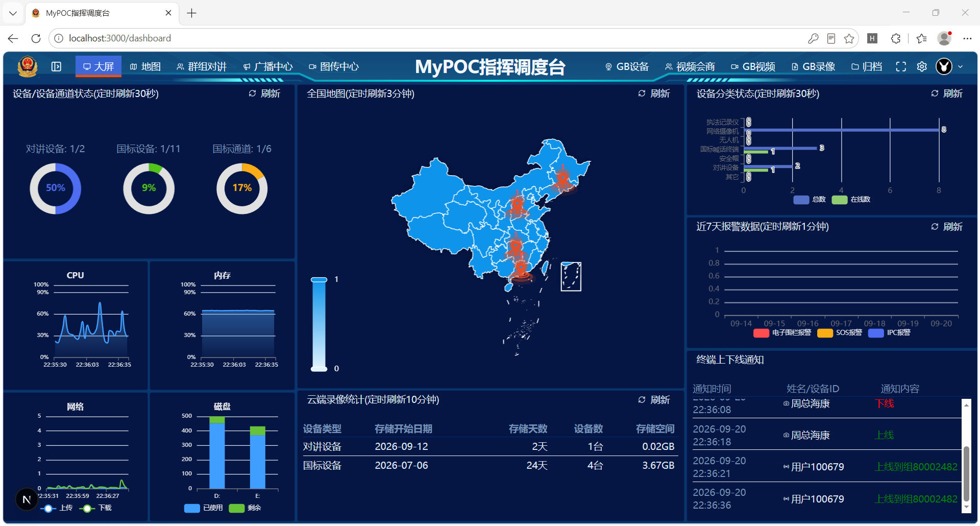Click the map visual range slider bar
Viewport: 980px width, 526px height.
(319, 324)
